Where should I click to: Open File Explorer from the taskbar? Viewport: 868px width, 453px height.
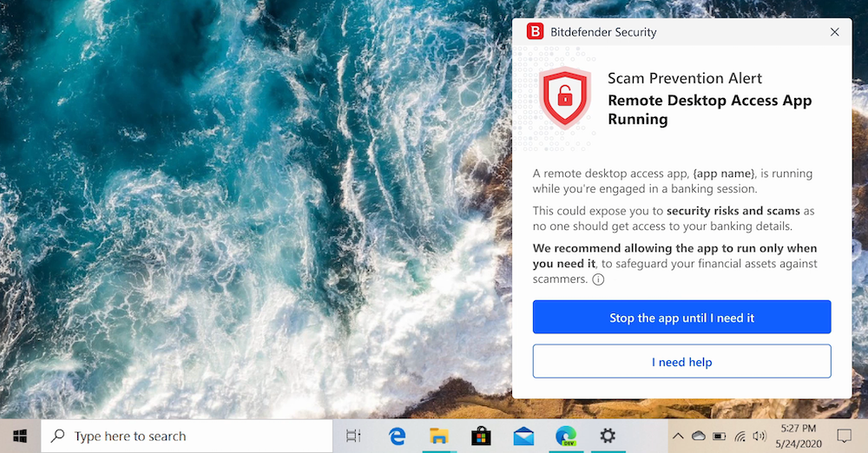pos(439,436)
